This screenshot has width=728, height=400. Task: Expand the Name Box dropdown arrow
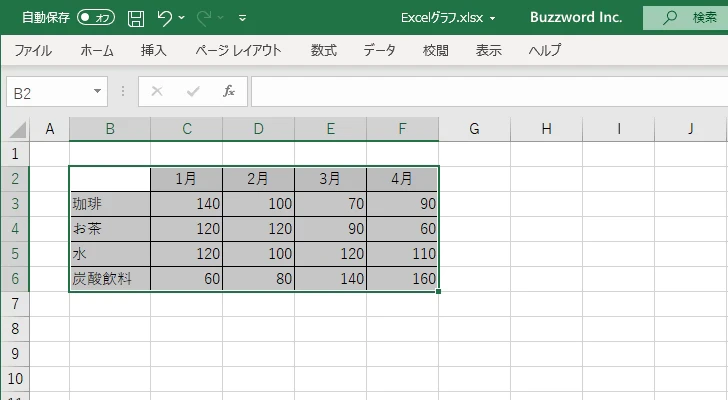(x=97, y=91)
